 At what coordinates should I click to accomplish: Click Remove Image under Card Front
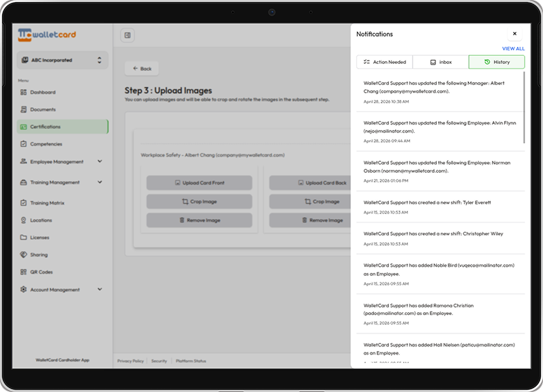click(199, 220)
